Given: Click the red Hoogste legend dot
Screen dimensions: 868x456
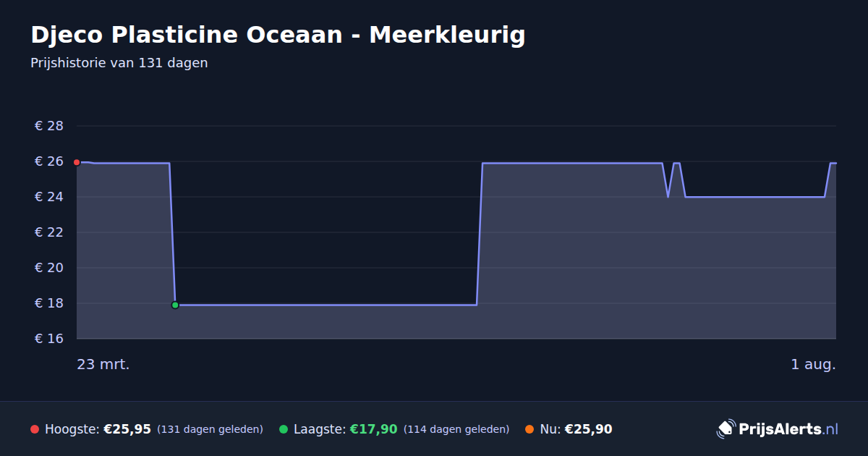Looking at the screenshot, I should tap(35, 429).
